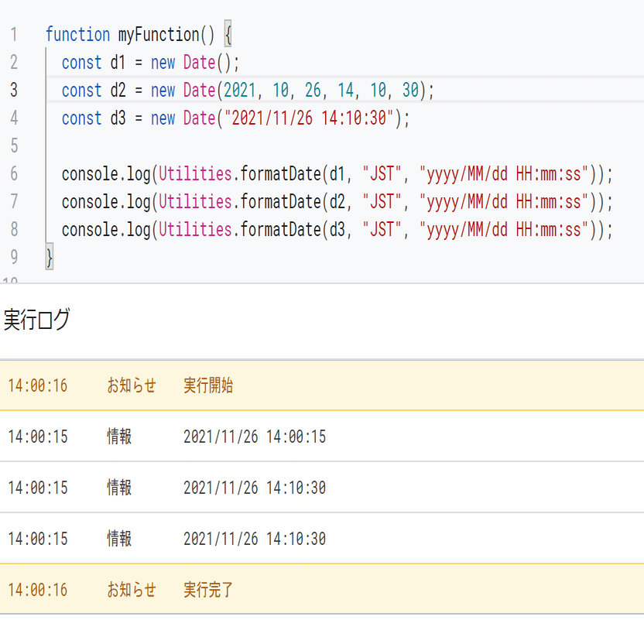Click the formatDate call on line 7
The width and height of the screenshot is (644, 644).
[283, 201]
